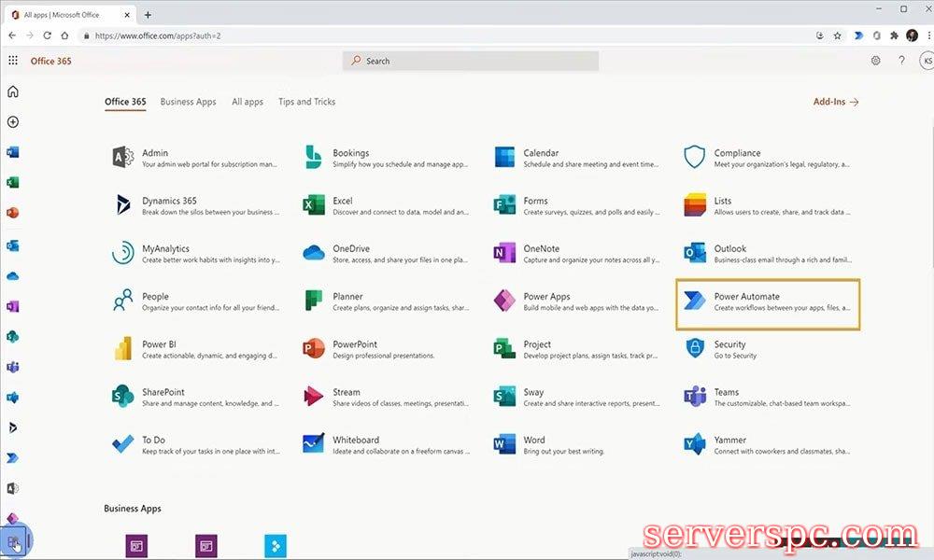This screenshot has height=560, width=934.
Task: Click the Word icon in left sidebar
Action: 13,152
